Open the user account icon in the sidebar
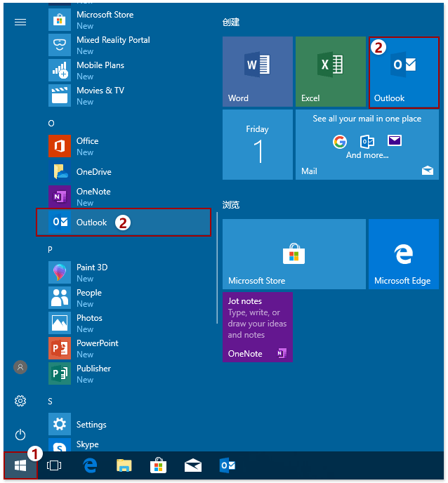This screenshot has height=483, width=448. (20, 367)
